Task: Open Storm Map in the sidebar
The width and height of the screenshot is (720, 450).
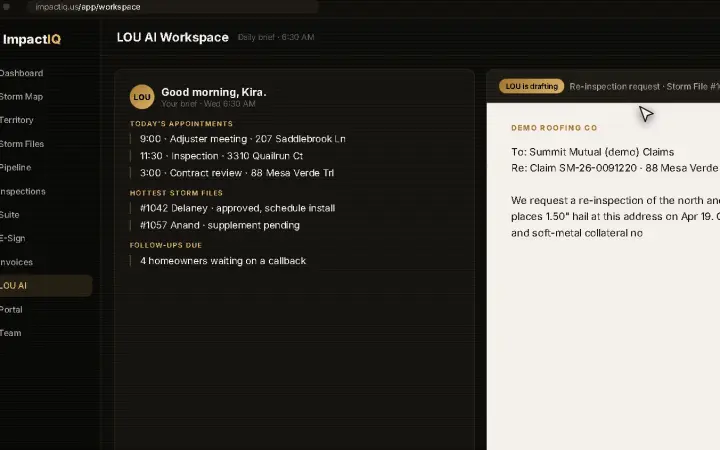Action: pos(21,96)
